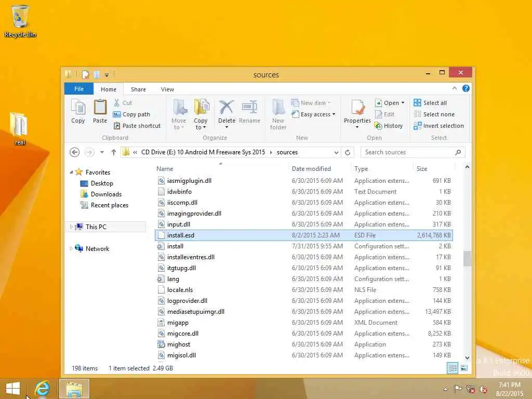
Task: Click Select none in the ribbon
Action: click(434, 114)
